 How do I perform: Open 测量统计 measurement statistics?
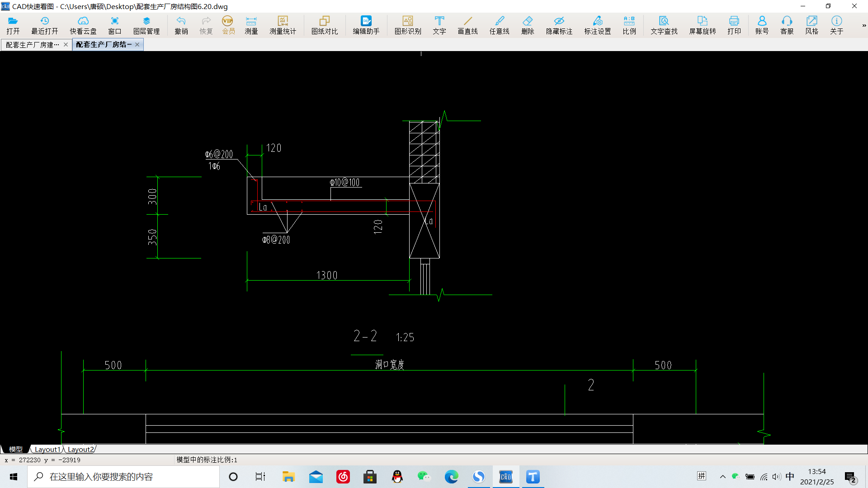pyautogui.click(x=283, y=25)
